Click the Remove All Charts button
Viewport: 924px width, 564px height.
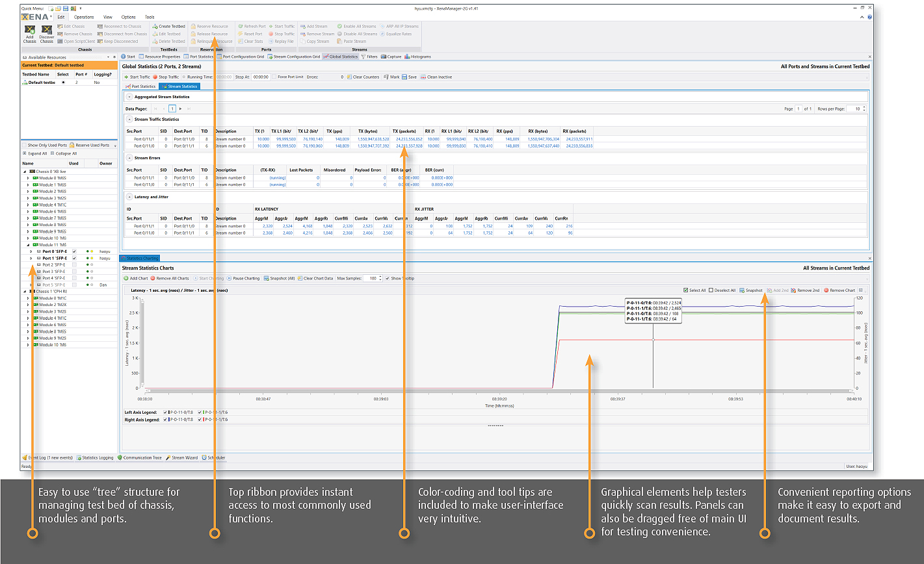[x=170, y=278]
